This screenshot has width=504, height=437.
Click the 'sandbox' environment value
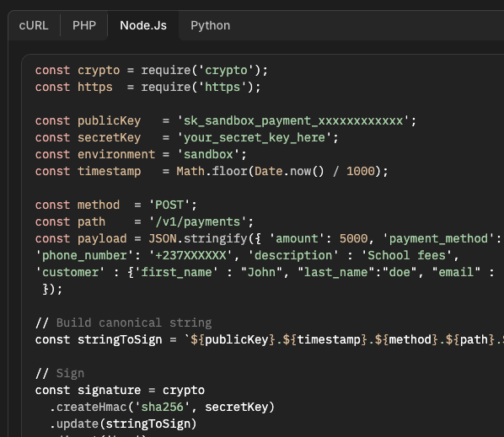pyautogui.click(x=208, y=154)
